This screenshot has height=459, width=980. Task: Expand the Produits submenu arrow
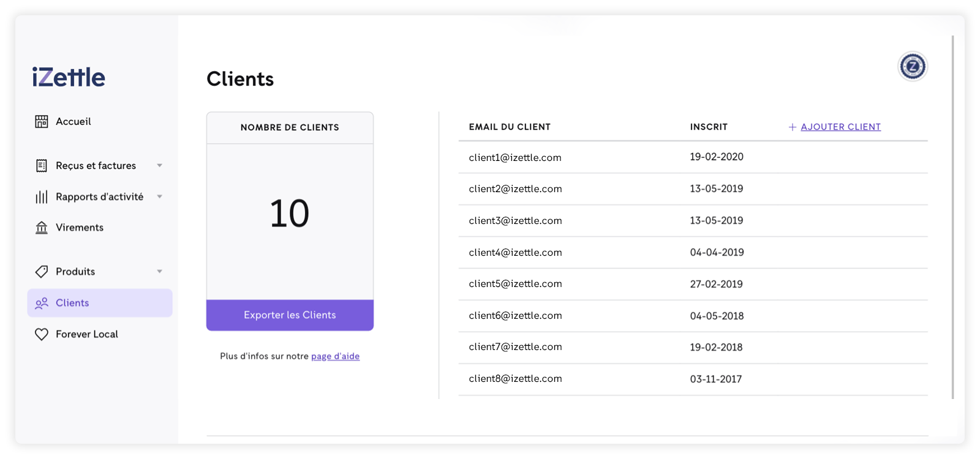pos(159,272)
